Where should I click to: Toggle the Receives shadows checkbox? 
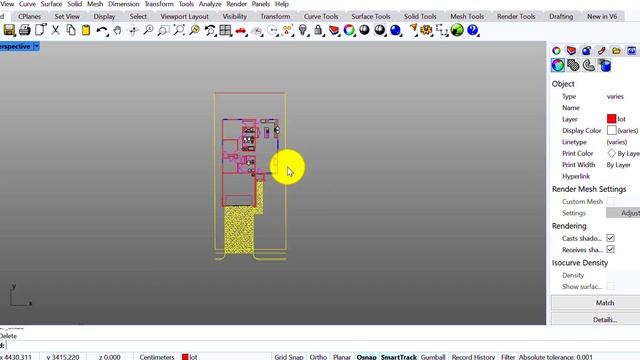pos(610,249)
